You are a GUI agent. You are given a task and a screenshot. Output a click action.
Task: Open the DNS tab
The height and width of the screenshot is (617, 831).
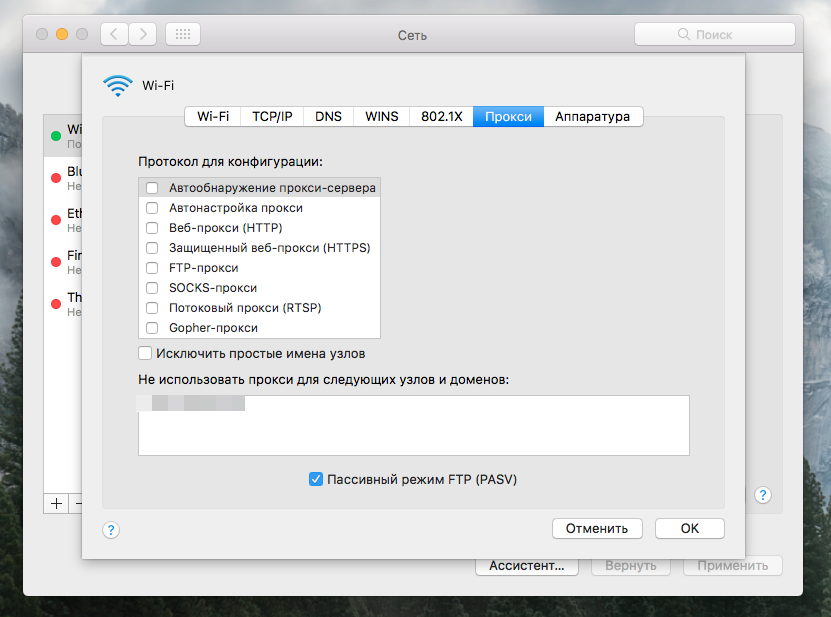(328, 117)
